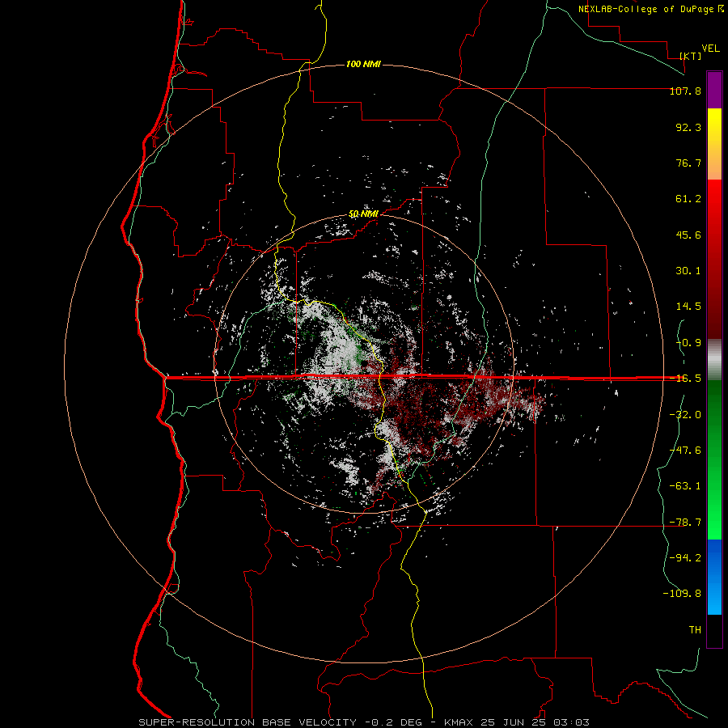
Task: Click the 100 NMI range ring label
Action: (363, 64)
